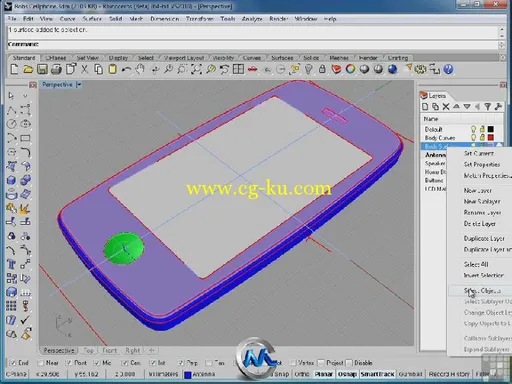Screen dimensions: 512x384
Task: Enable the Project osnap checkbox
Action: [x=321, y=362]
